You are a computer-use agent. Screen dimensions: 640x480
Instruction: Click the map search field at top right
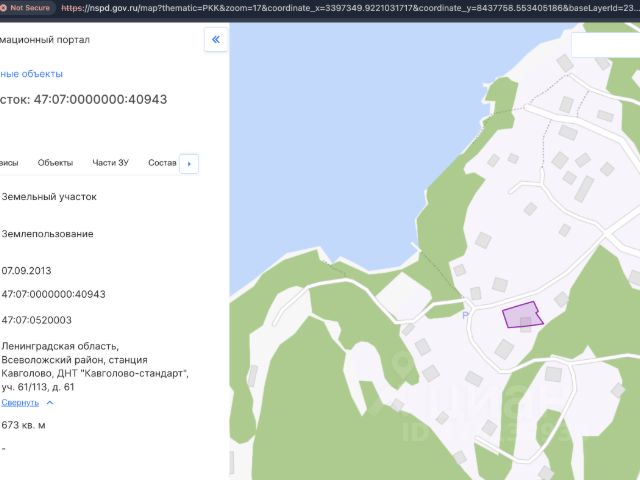point(605,44)
